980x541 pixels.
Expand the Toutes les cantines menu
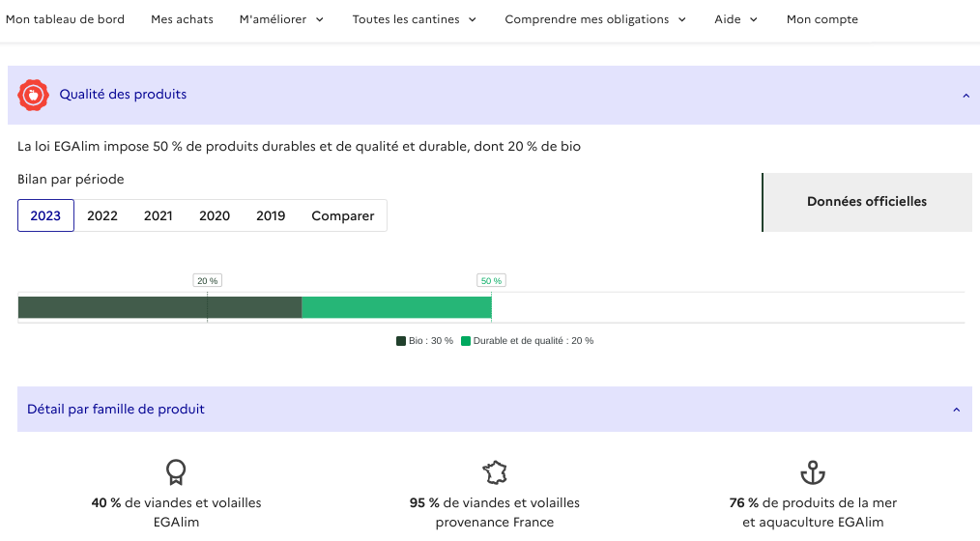coord(415,19)
